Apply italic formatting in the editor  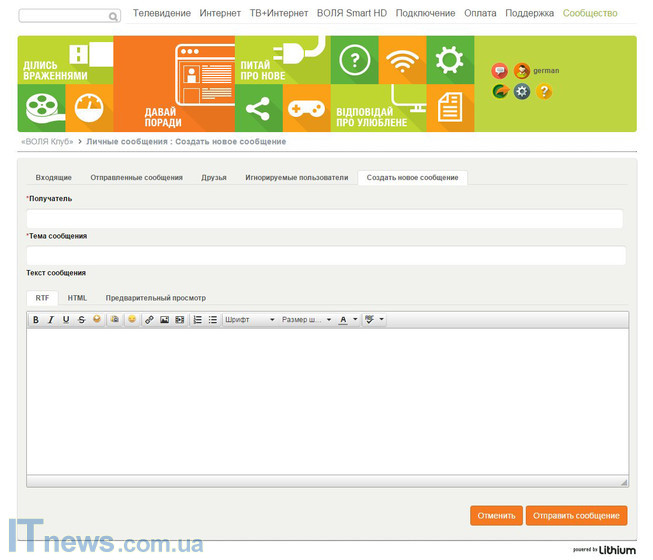tap(51, 320)
